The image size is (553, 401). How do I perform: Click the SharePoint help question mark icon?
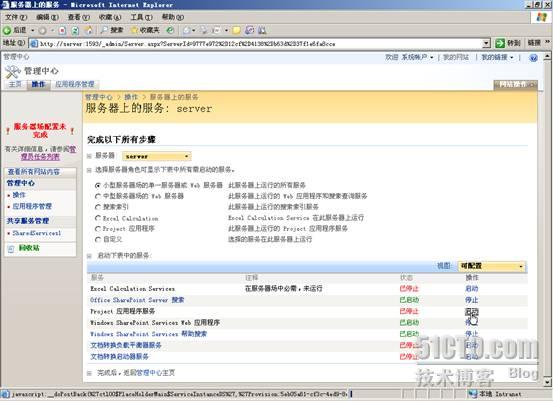pyautogui.click(x=534, y=58)
